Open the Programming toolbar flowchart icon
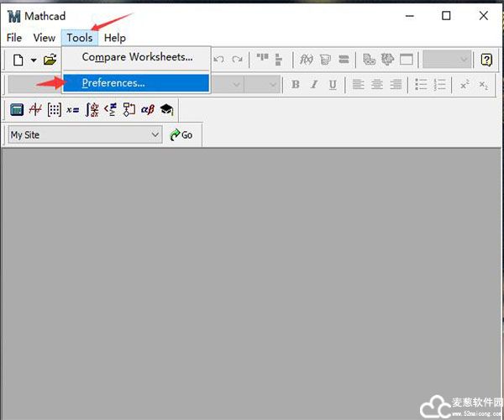Screen dimensions: 504x420 [x=129, y=109]
